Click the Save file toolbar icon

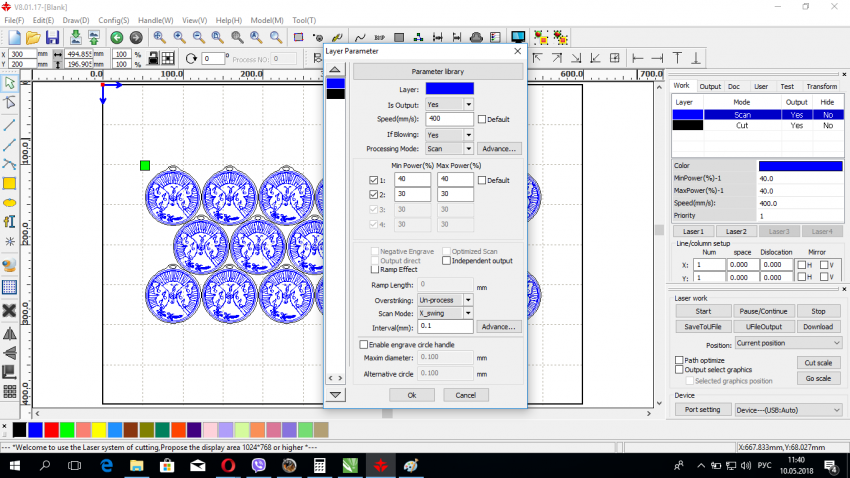[x=52, y=37]
